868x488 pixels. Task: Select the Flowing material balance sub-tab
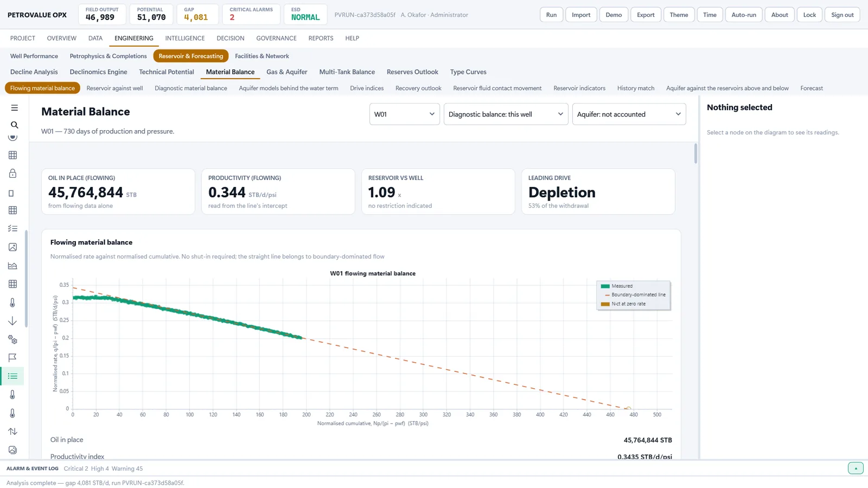point(42,88)
